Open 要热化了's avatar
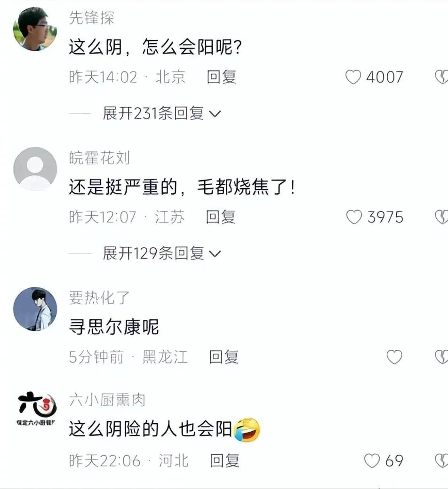The image size is (448, 489). pos(35,309)
